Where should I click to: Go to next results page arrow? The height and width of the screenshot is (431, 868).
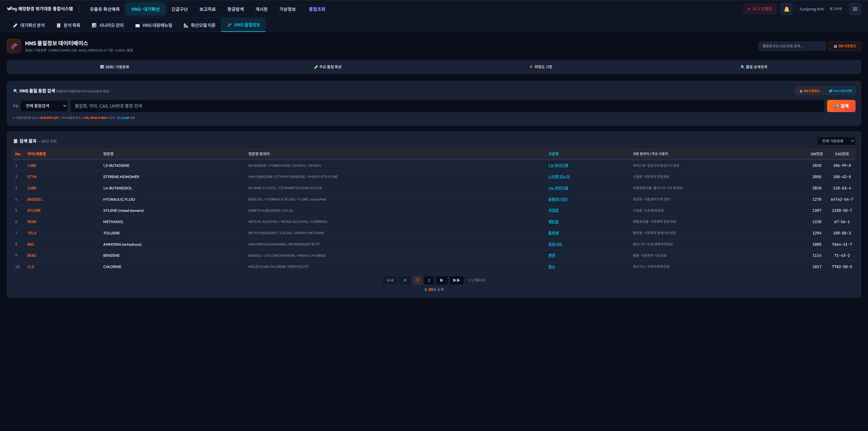pos(441,280)
